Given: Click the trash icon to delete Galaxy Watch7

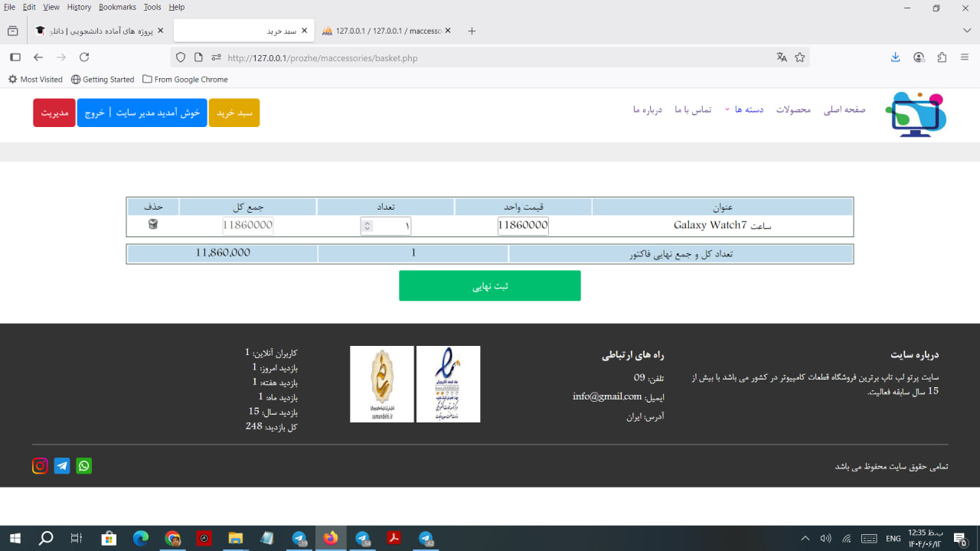Looking at the screenshot, I should 153,224.
